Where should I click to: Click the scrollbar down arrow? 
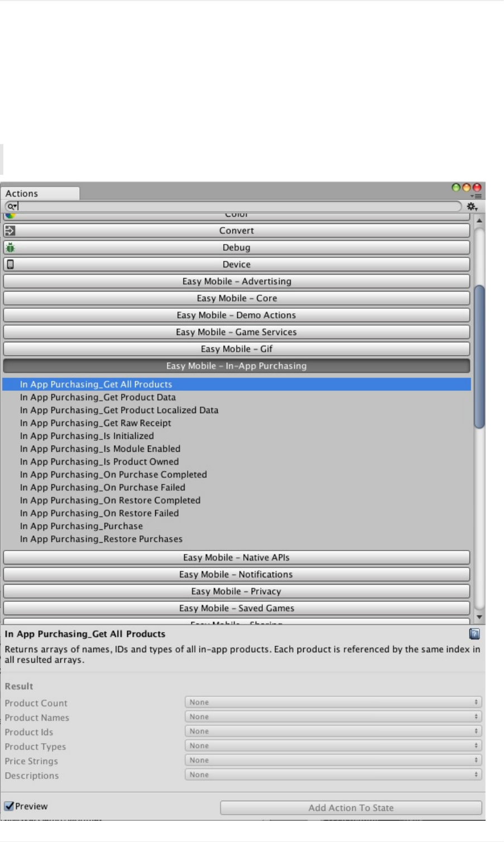pos(479,617)
